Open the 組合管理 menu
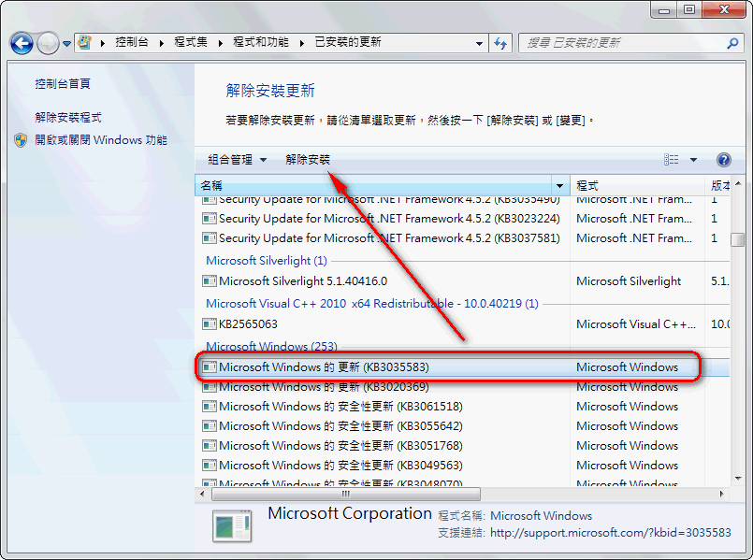The width and height of the screenshot is (753, 560). [238, 160]
